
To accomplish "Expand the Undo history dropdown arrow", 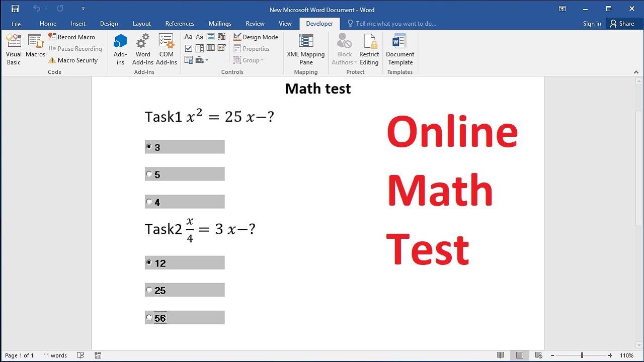I will (x=46, y=9).
